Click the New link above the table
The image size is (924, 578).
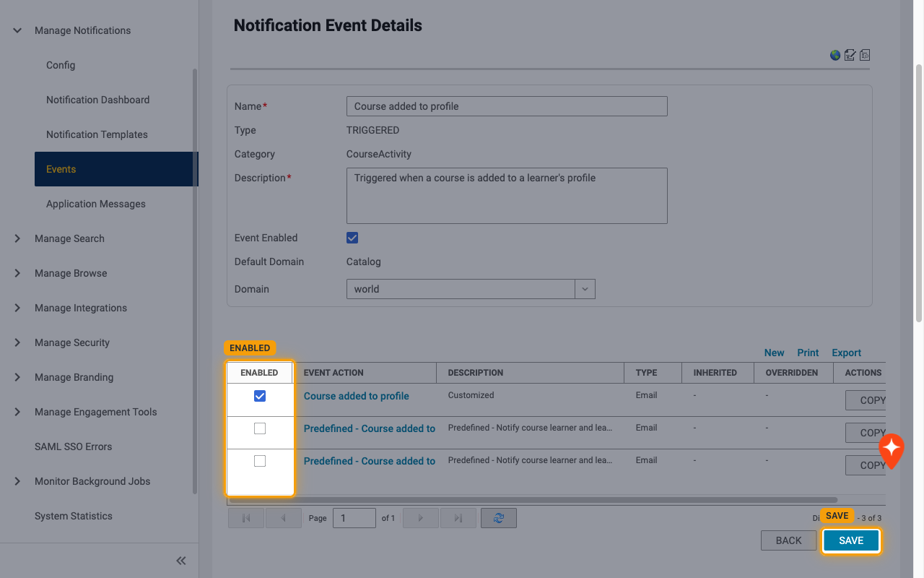pos(775,353)
